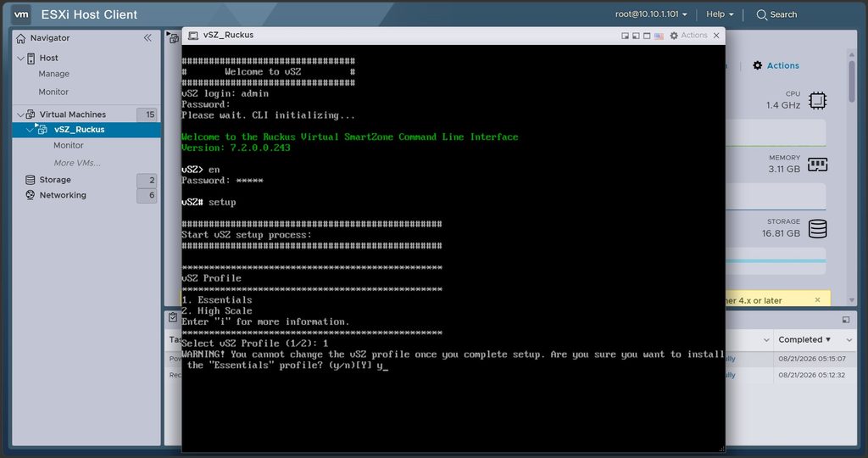Click the host Actions gear icon behind the console
This screenshot has width=868, height=458.
757,65
